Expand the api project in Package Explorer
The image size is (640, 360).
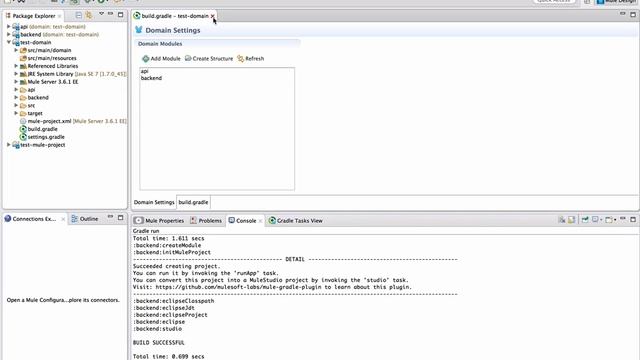pos(8,27)
